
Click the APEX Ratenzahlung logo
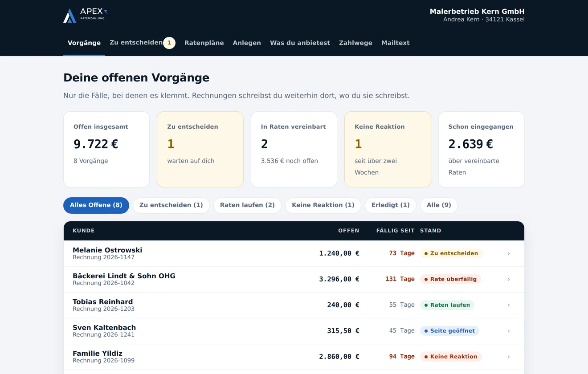coord(86,15)
